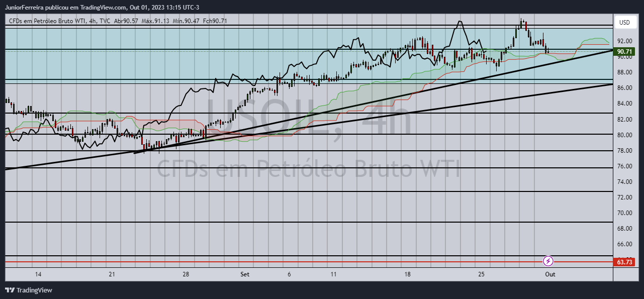
Task: Click the 86.00 price axis label
Action: click(625, 88)
